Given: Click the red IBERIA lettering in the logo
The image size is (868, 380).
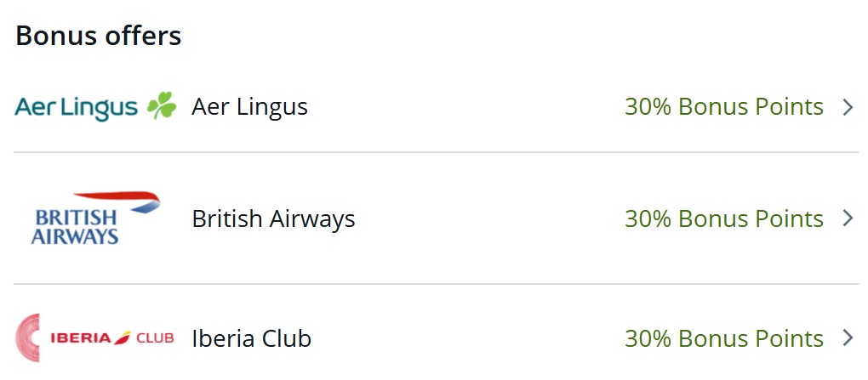Looking at the screenshot, I should point(81,338).
